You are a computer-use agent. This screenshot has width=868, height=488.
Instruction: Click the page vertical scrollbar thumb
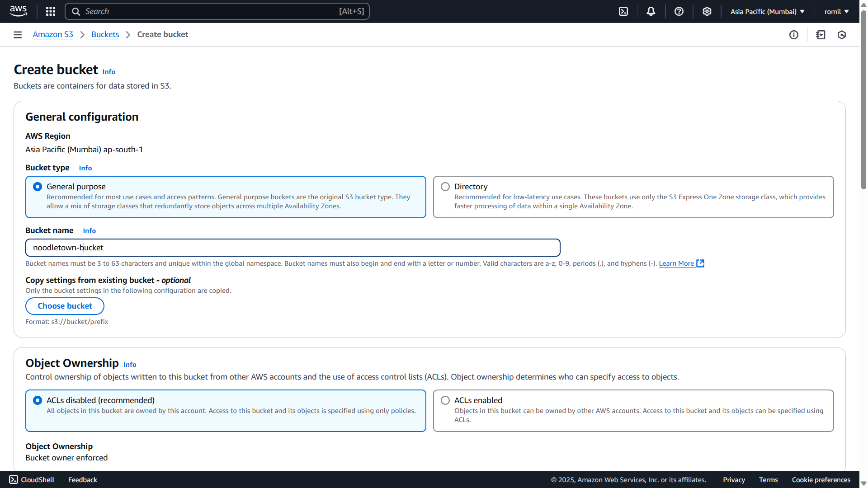point(863,99)
